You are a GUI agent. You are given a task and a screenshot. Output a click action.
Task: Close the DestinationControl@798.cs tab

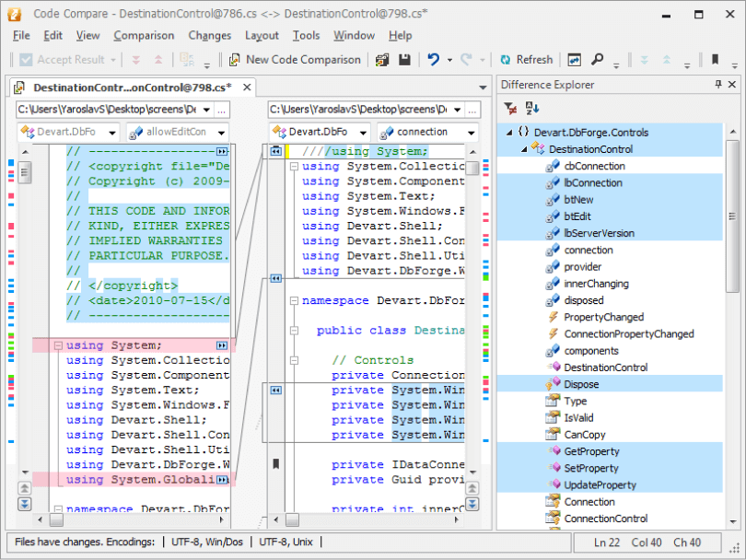(247, 87)
